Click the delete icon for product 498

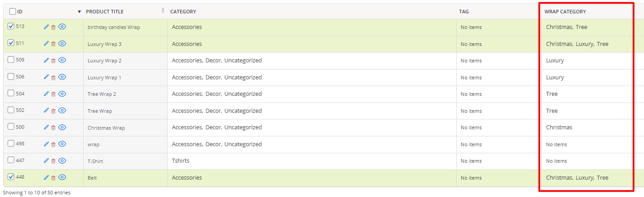[53, 144]
